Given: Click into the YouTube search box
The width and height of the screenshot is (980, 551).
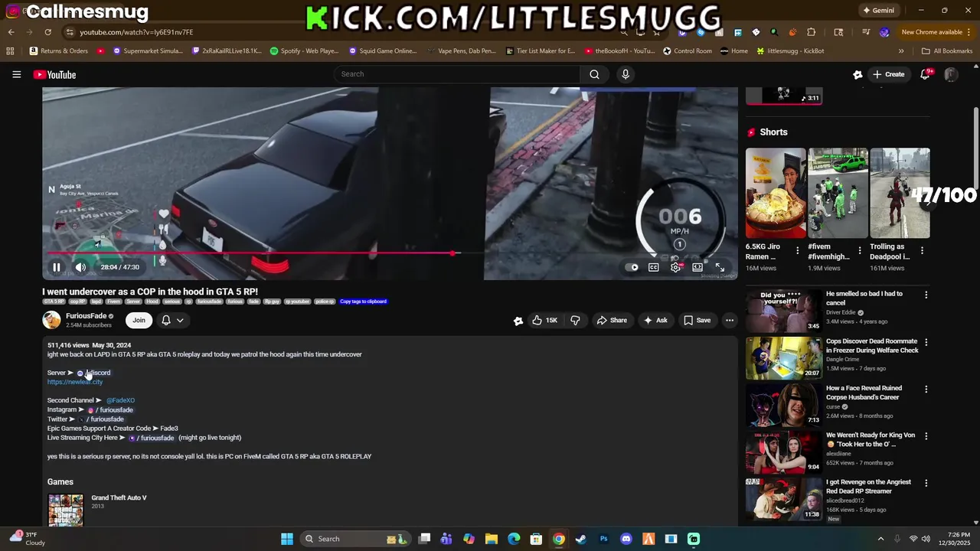Looking at the screenshot, I should pyautogui.click(x=456, y=74).
